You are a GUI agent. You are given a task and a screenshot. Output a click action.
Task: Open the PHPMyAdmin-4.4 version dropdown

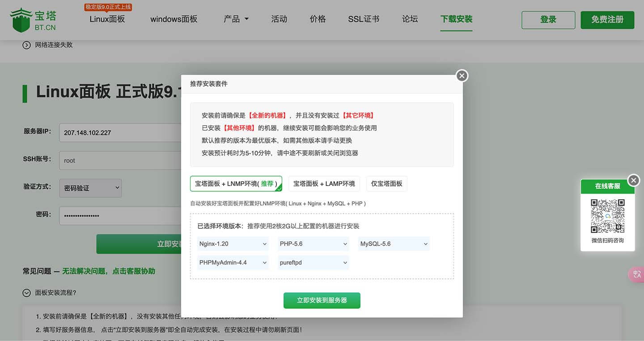pyautogui.click(x=233, y=263)
